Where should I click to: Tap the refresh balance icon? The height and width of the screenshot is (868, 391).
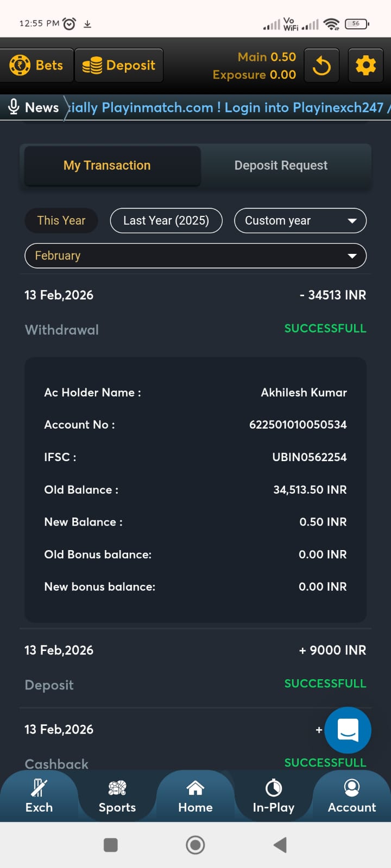coord(321,66)
